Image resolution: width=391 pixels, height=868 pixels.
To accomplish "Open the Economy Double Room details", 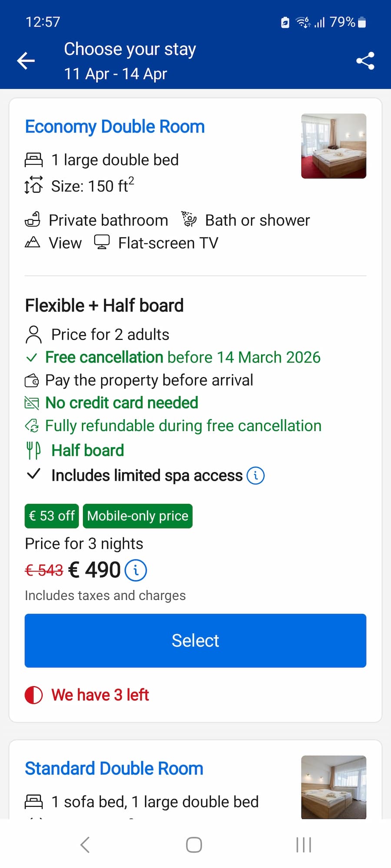I will click(114, 127).
